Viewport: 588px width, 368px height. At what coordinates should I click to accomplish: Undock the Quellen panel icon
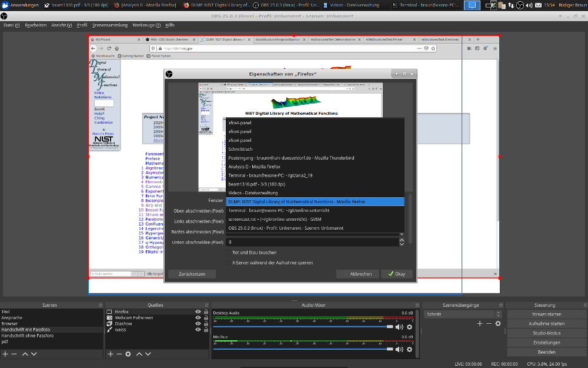[206, 305]
